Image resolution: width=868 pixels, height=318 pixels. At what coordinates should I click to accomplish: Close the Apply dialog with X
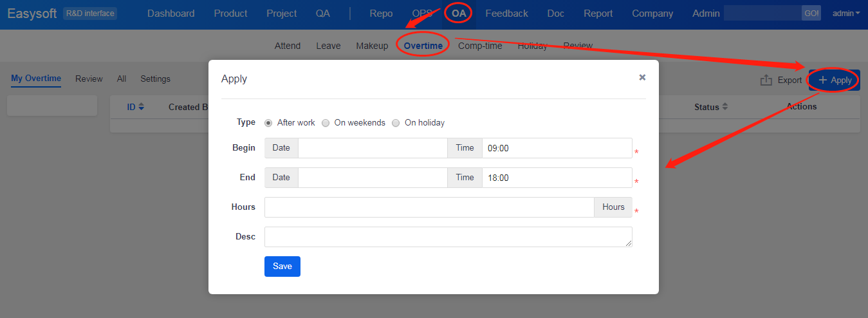tap(642, 77)
